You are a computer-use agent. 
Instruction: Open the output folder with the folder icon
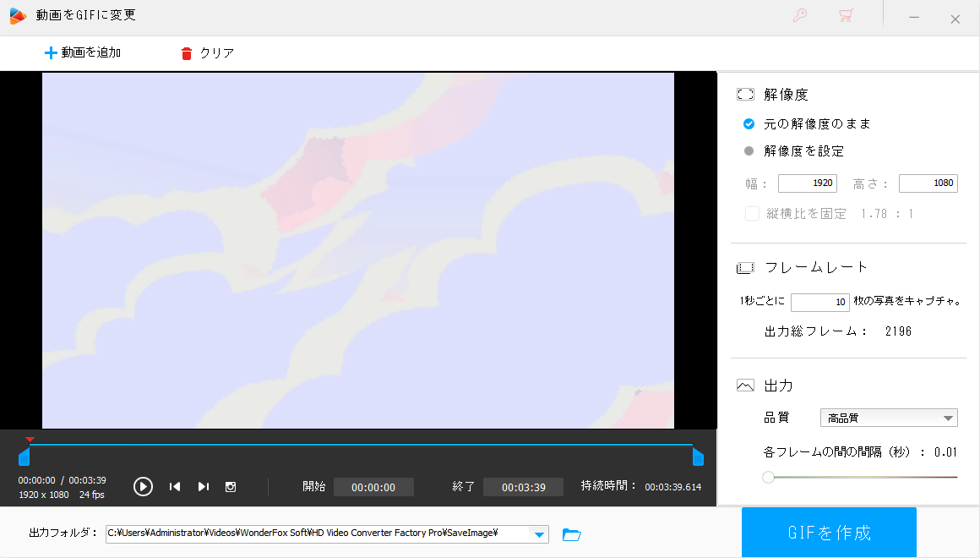coord(572,533)
